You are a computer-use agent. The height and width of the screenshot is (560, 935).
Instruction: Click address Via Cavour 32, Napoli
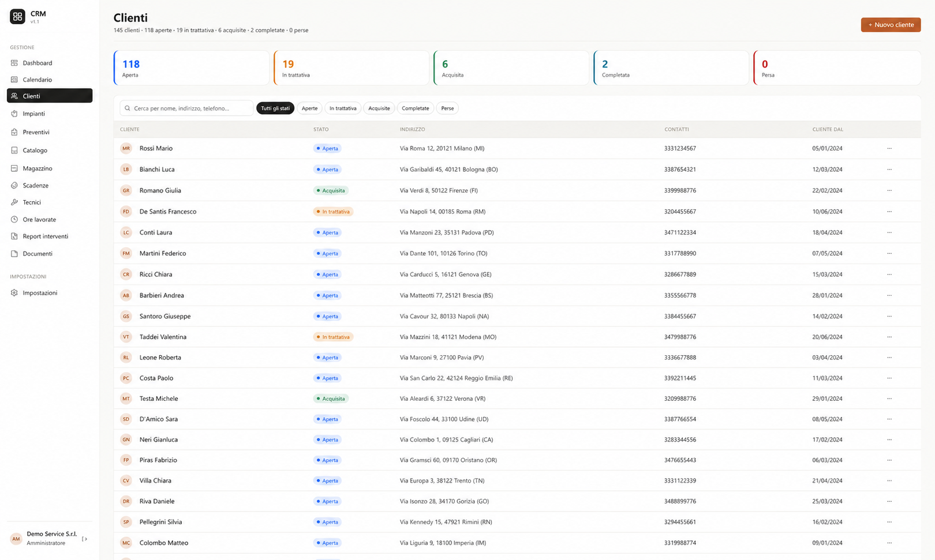444,316
